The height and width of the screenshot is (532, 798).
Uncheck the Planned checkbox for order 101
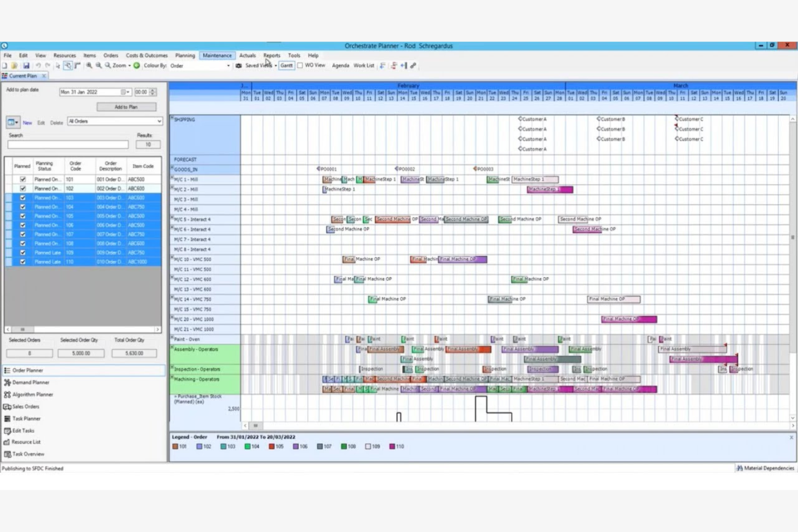click(x=22, y=179)
